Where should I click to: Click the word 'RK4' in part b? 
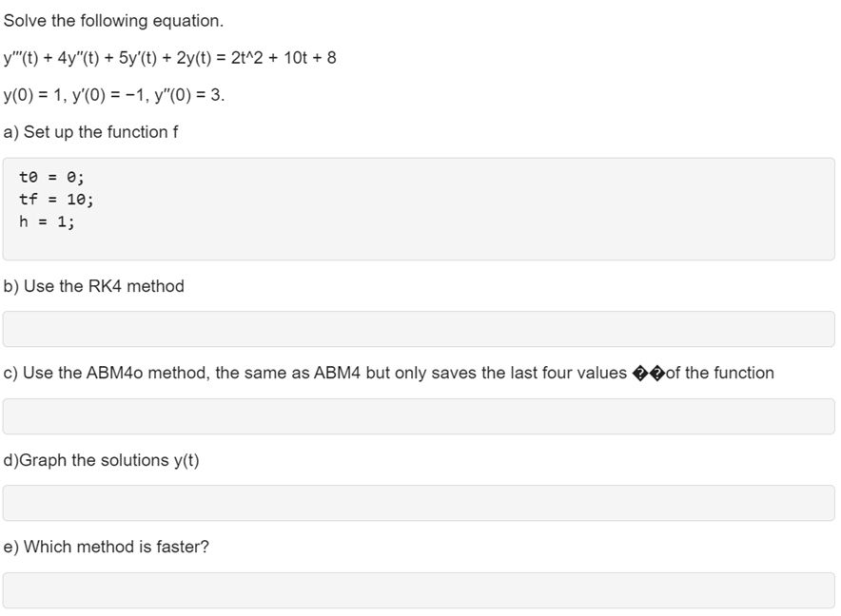pyautogui.click(x=105, y=286)
